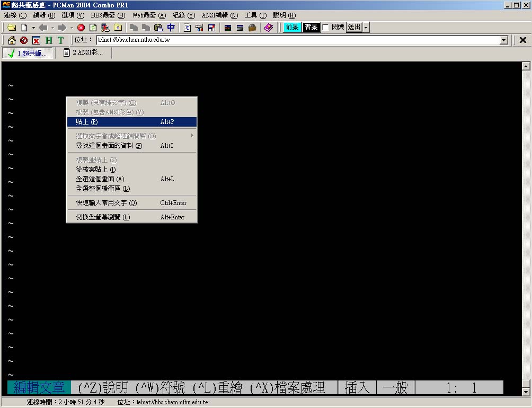Screen dimensions: 532x408
Task: Click the clipboard paste toolbar icon
Action: (158, 28)
